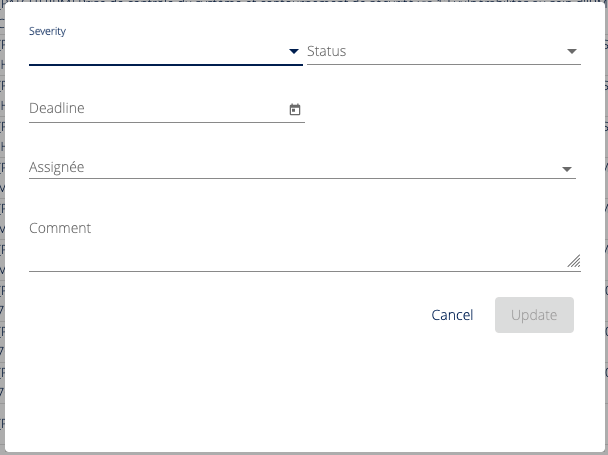Click the dimmed backdrop below the dialog

(300, 452)
